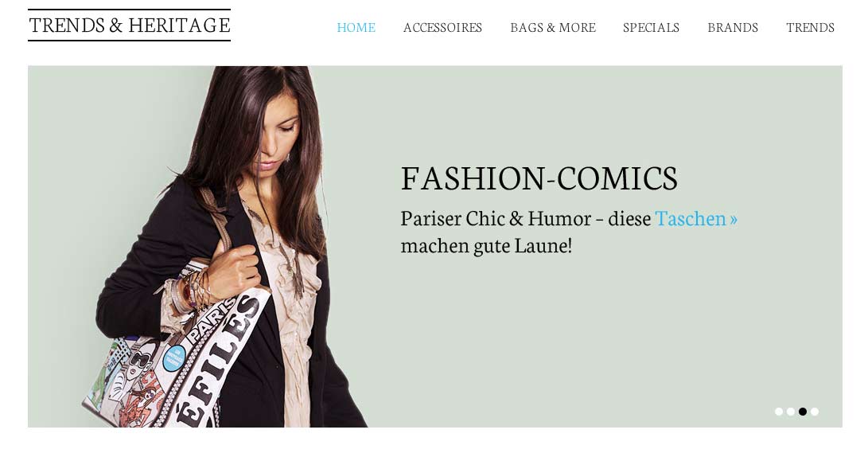
Task: Select SPECIALS in the top navigation
Action: tap(651, 28)
